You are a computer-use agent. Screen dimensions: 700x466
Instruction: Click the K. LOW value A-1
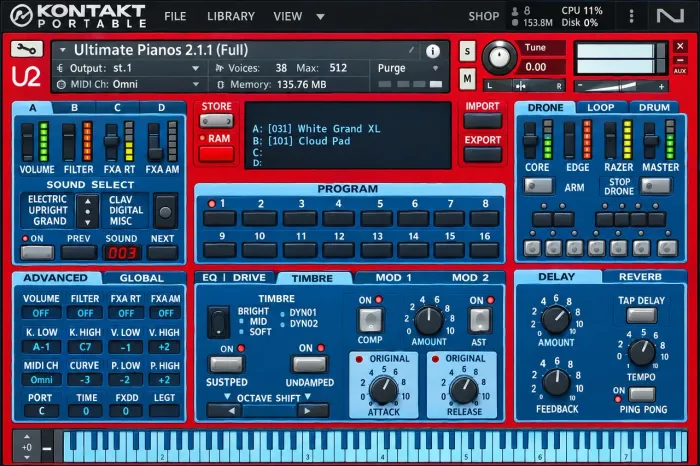41,347
